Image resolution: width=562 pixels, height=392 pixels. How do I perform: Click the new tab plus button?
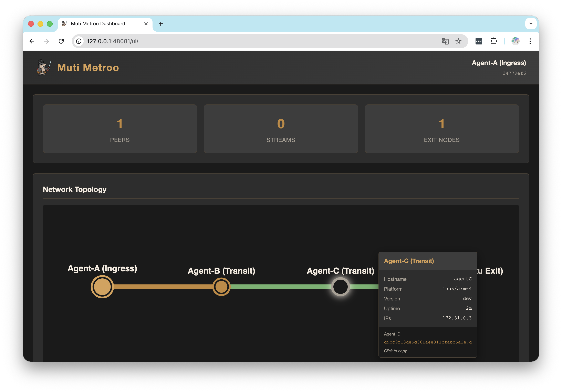[160, 23]
